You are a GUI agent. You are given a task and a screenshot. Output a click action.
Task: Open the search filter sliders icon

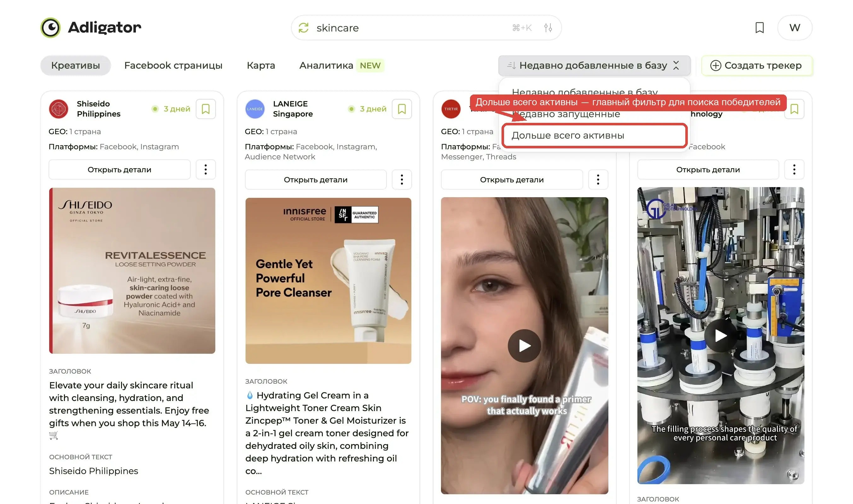click(x=548, y=28)
